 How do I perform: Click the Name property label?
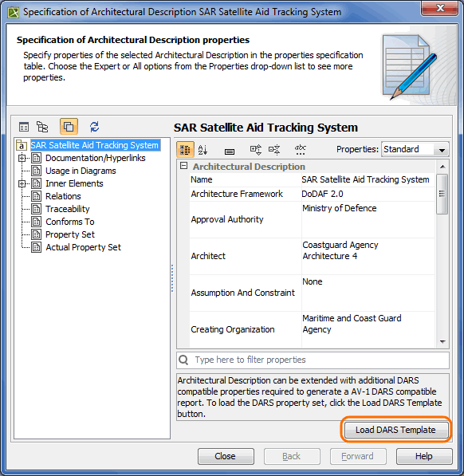(x=202, y=179)
